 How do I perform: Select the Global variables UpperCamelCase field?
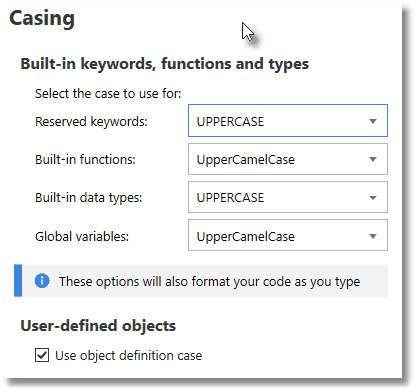[288, 235]
